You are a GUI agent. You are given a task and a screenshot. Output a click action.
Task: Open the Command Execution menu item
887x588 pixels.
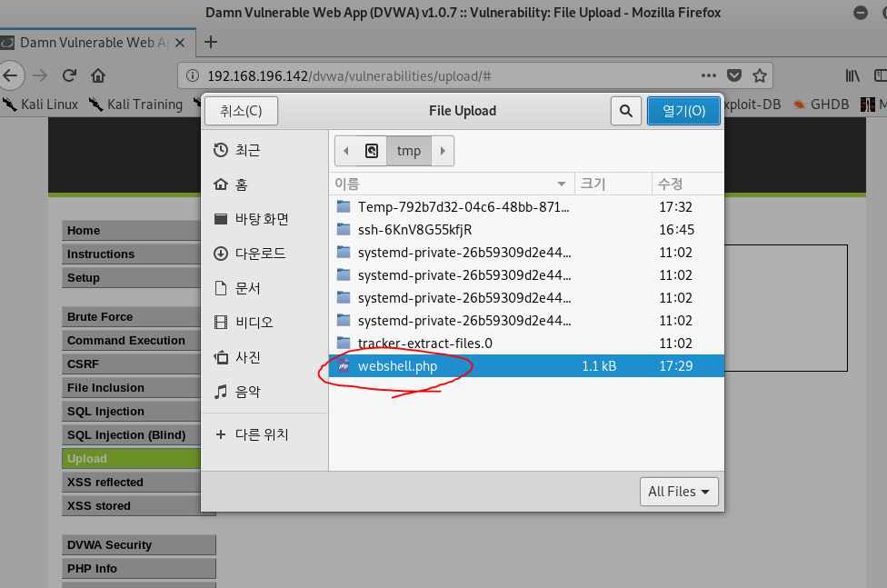[131, 341]
